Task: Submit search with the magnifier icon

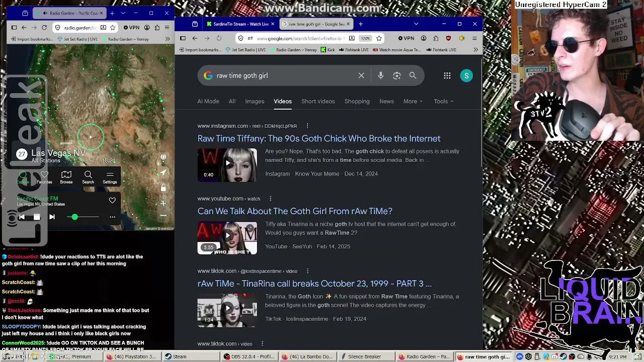Action: coord(413,75)
